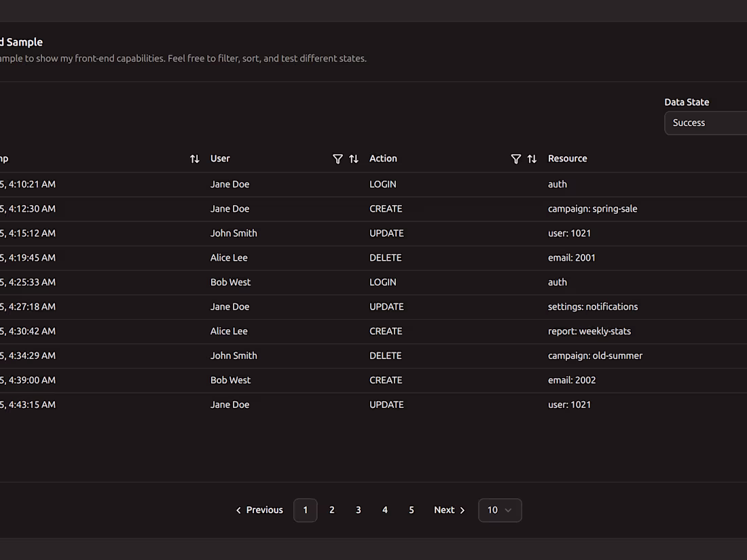Open the Data State dropdown showing Success
Screen dimensions: 747x560
pyautogui.click(x=706, y=123)
